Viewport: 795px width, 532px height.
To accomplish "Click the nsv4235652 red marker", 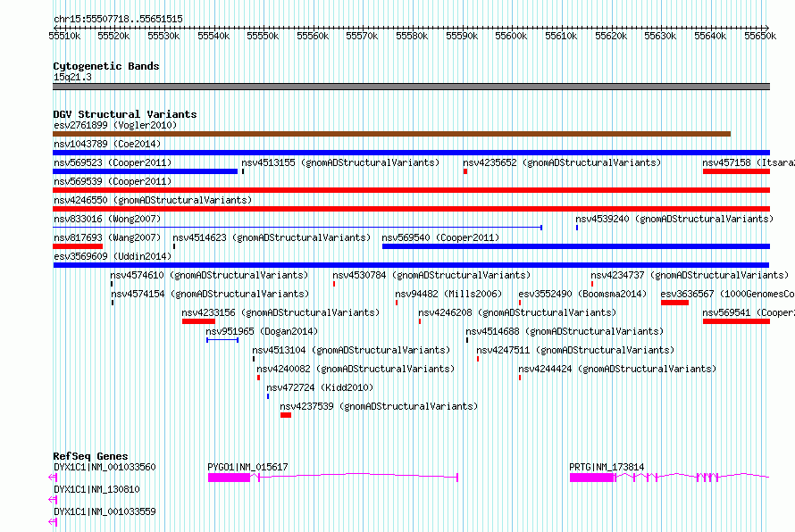I will [465, 171].
